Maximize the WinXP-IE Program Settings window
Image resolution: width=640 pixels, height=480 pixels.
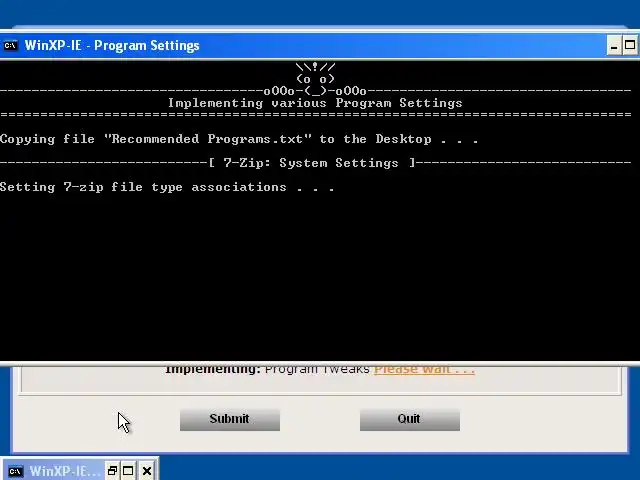[x=630, y=45]
